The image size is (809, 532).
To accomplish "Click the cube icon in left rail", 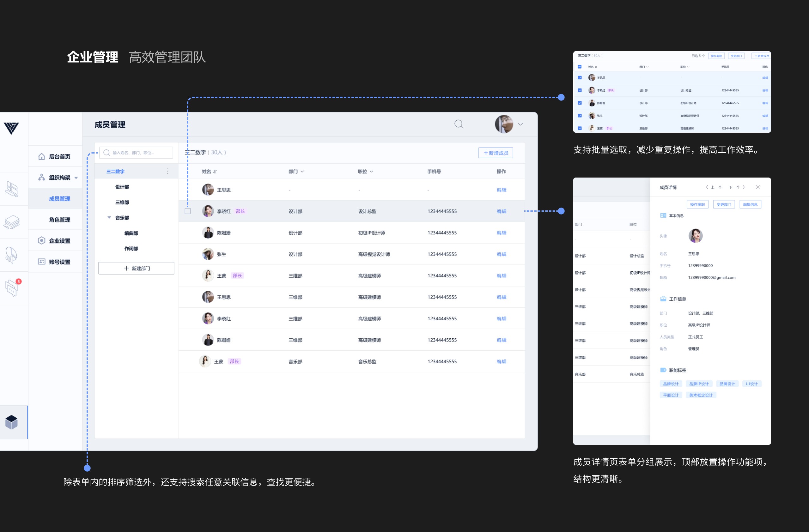I will pos(12,422).
